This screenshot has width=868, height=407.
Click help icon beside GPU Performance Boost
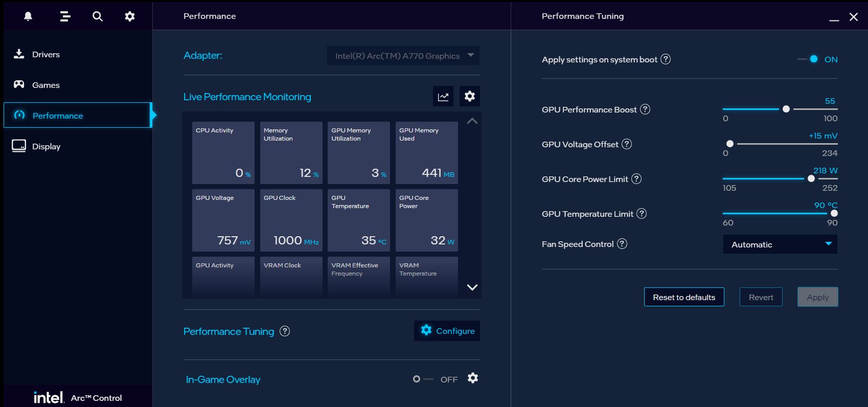pyautogui.click(x=645, y=109)
